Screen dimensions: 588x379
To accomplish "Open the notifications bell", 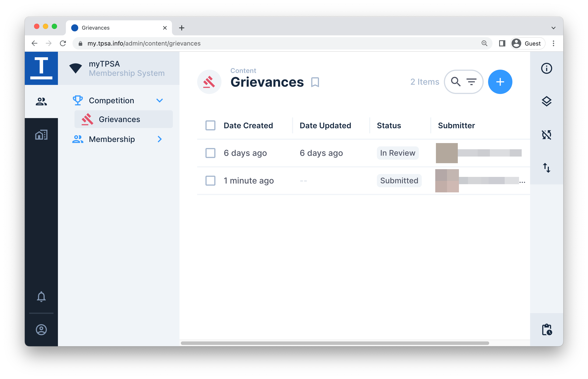I will (41, 297).
